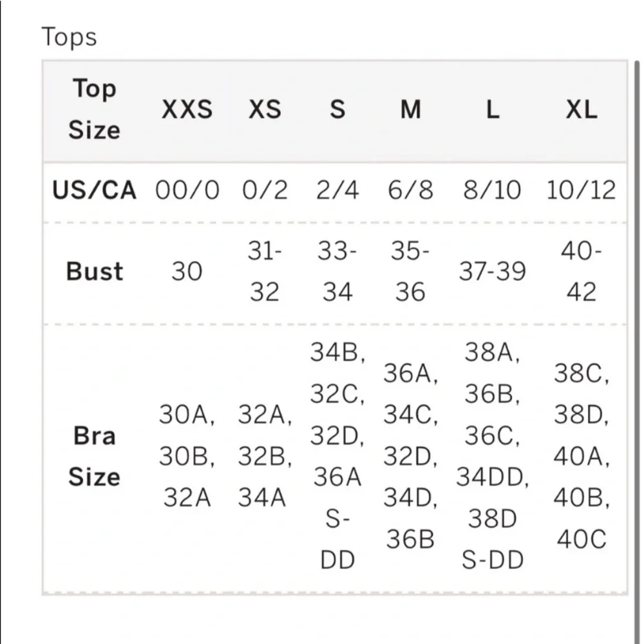Click the 40-42 bust measurement cell
Image resolution: width=644 pixels, height=644 pixels.
pyautogui.click(x=581, y=272)
